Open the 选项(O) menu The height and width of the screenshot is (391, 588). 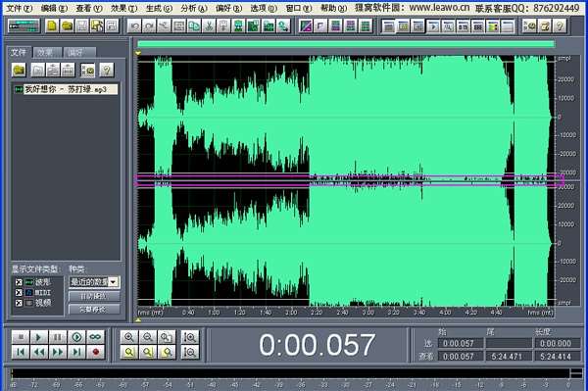tap(264, 8)
